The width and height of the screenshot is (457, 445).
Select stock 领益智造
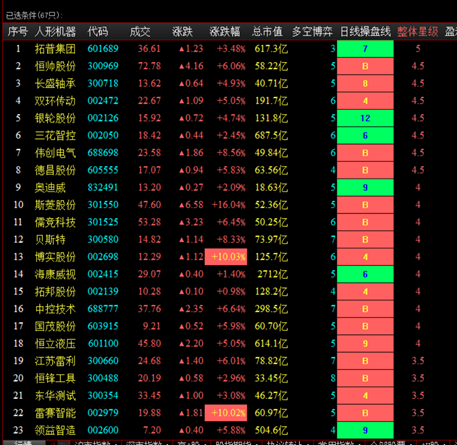point(55,430)
